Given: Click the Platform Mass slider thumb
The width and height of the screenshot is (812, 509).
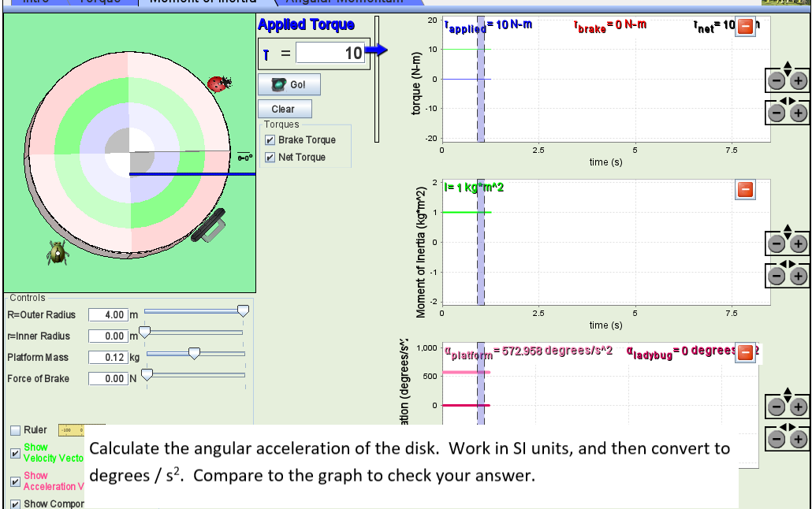Looking at the screenshot, I should click(194, 354).
